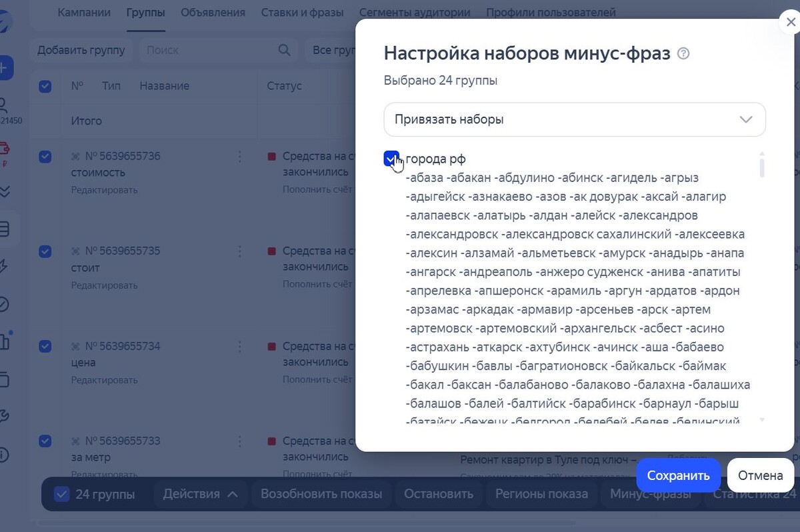Click the down arrow of the minus-phrase list scrollbar

(x=761, y=420)
